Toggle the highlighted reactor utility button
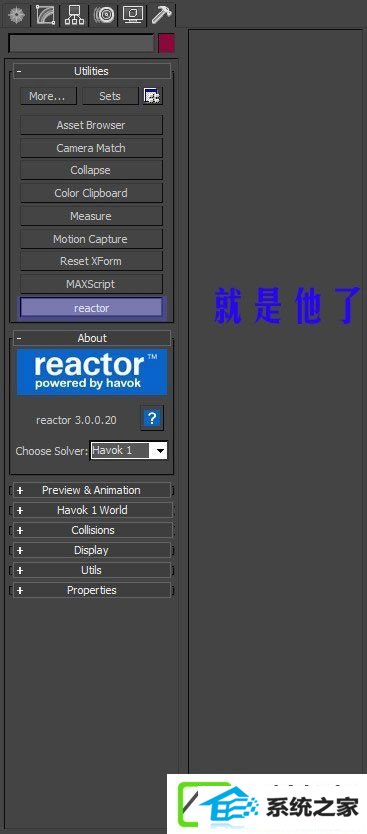 (91, 307)
